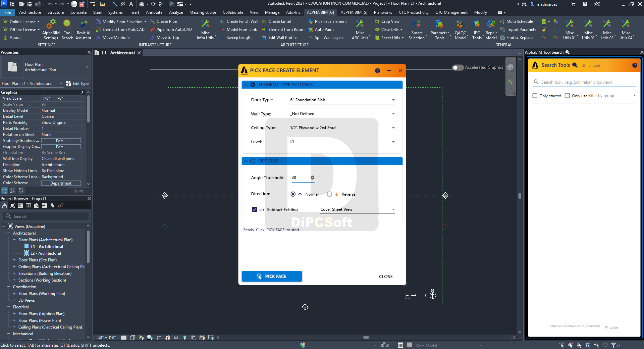Launch the Tool Search icon in ribbon
This screenshot has width=644, height=349.
pyautogui.click(x=67, y=30)
